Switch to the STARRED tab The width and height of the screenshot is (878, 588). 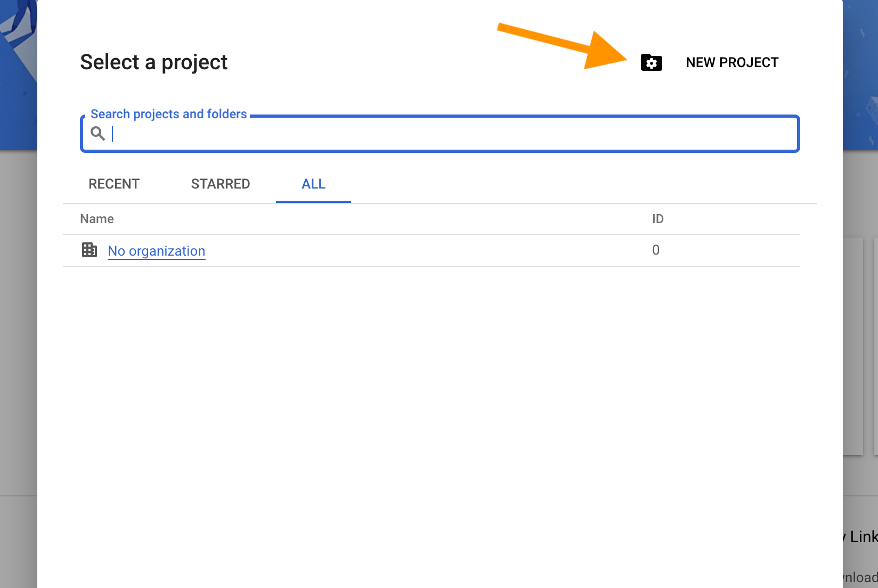220,184
